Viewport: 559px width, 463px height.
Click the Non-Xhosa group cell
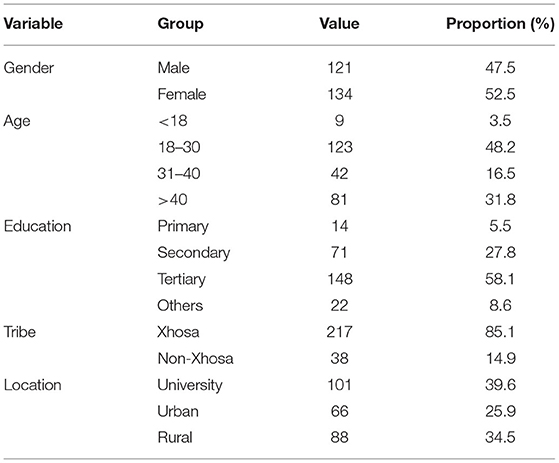pos(195,358)
